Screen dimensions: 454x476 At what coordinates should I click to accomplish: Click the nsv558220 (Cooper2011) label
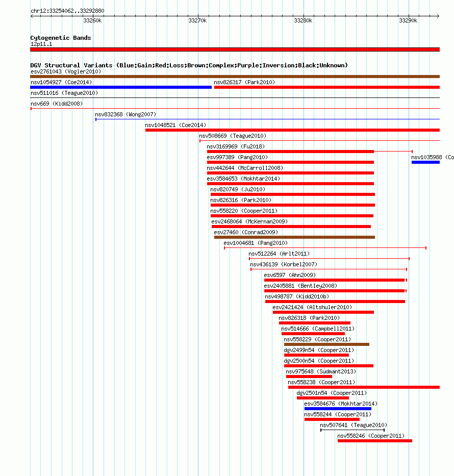click(244, 211)
